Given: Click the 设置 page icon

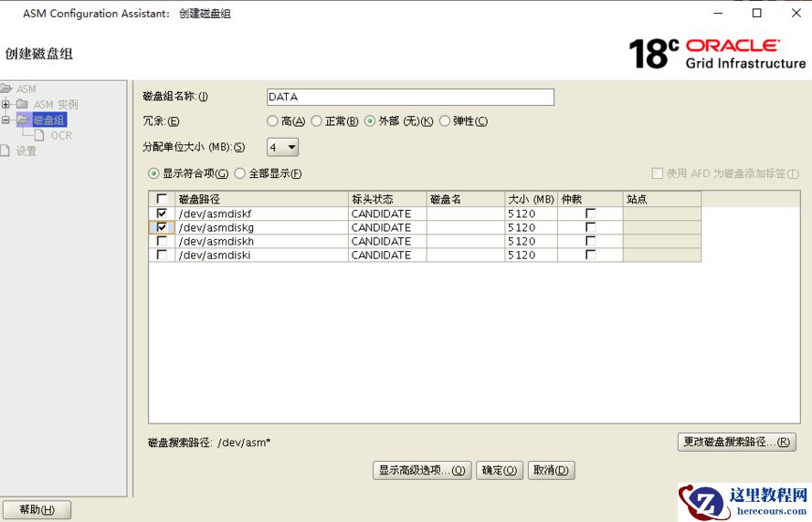Looking at the screenshot, I should (x=5, y=151).
